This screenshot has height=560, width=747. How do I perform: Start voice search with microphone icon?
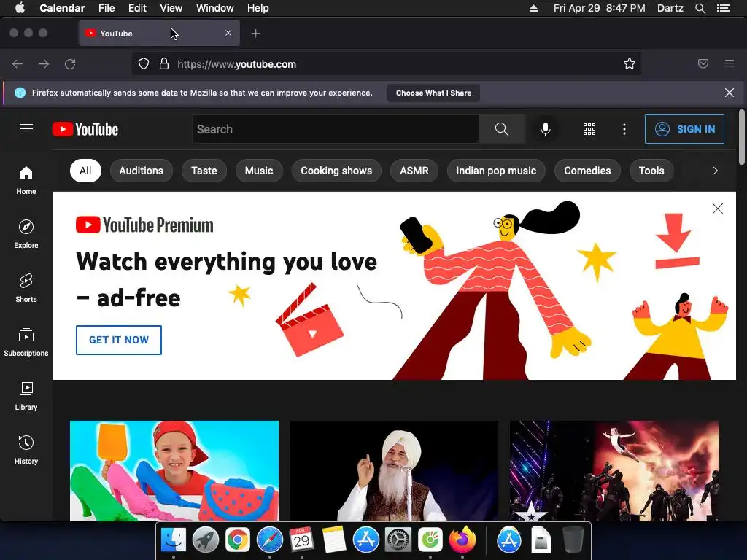546,129
